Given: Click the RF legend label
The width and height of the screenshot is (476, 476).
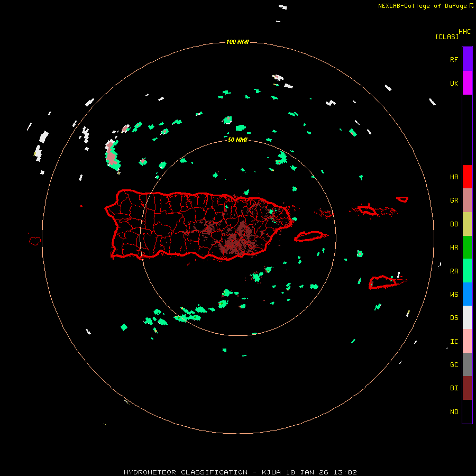Looking at the screenshot, I should [454, 59].
